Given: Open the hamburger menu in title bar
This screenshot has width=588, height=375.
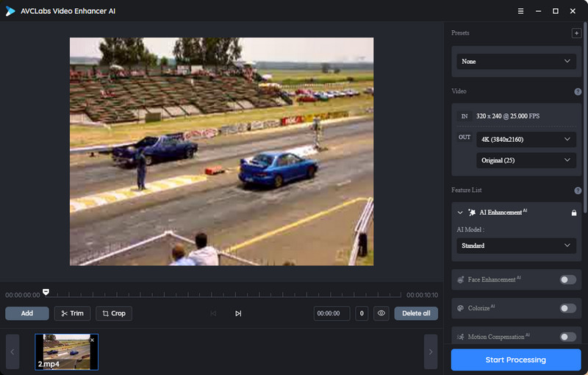Looking at the screenshot, I should (520, 11).
